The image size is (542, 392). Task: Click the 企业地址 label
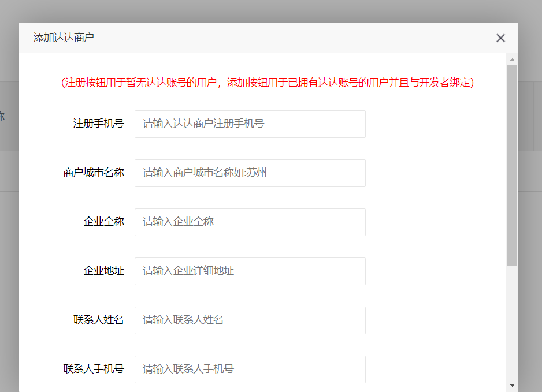[x=103, y=271]
